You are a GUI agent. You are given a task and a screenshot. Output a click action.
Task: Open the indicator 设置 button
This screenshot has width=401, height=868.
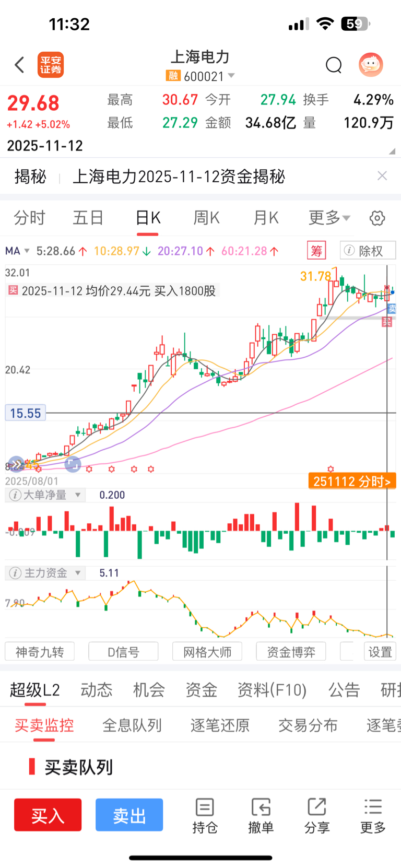pyautogui.click(x=380, y=652)
